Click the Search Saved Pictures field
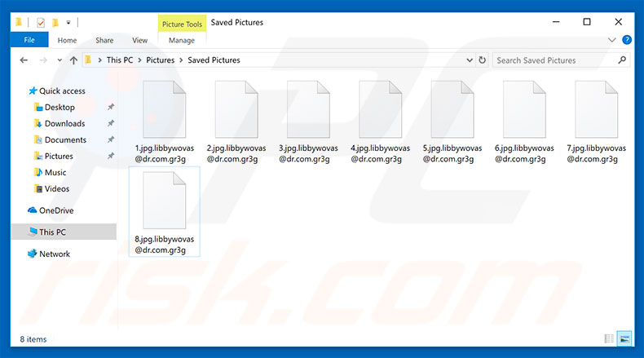The image size is (644, 358). 554,60
